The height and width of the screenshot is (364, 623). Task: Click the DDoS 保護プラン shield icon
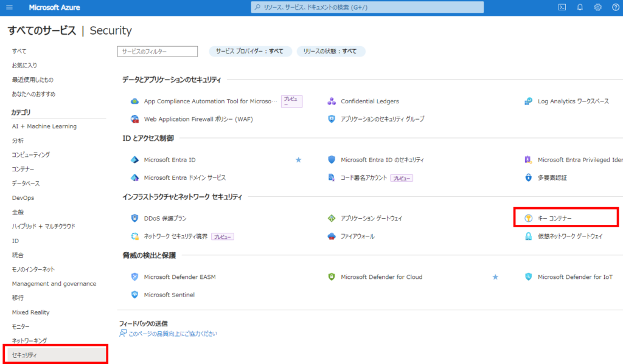coord(134,218)
